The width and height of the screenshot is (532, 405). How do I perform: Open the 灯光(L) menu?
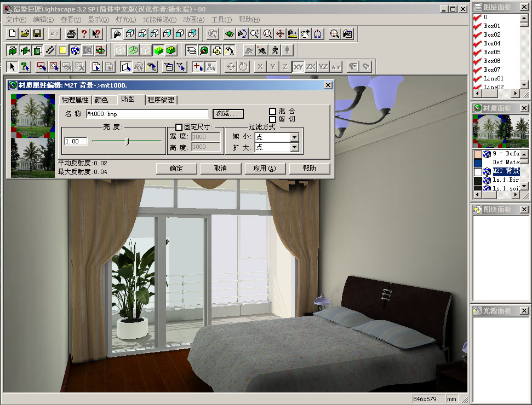click(126, 20)
